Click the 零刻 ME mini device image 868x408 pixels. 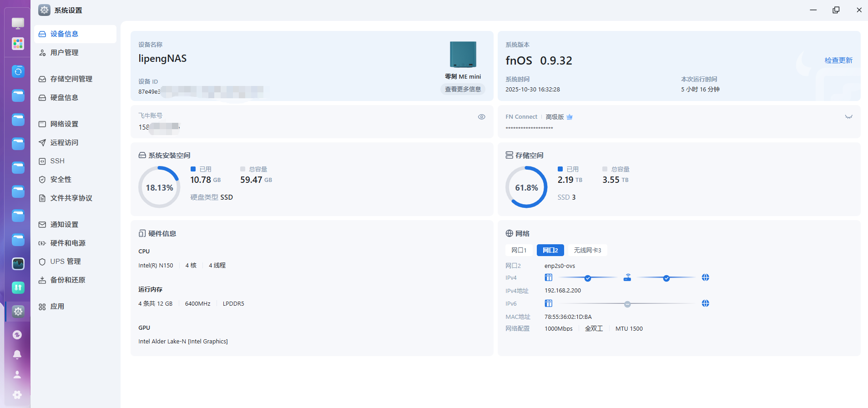pos(463,55)
